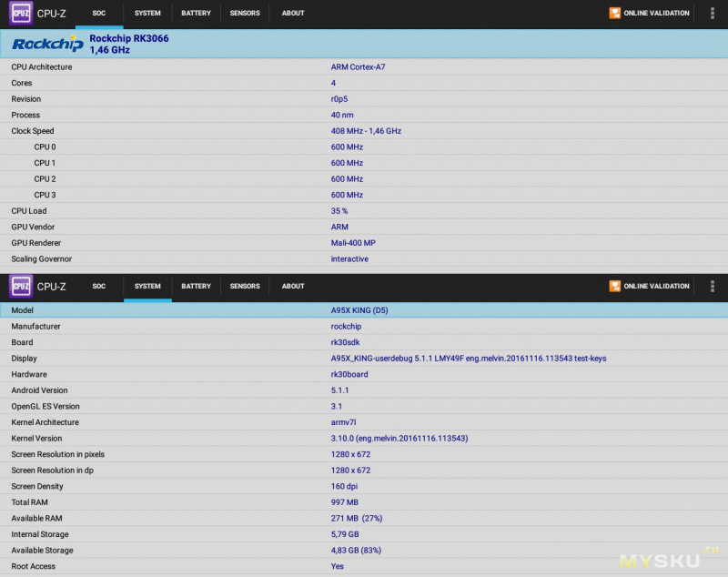Viewport: 728px width, 577px height.
Task: Click the Root Access value Yes
Action: click(x=338, y=566)
